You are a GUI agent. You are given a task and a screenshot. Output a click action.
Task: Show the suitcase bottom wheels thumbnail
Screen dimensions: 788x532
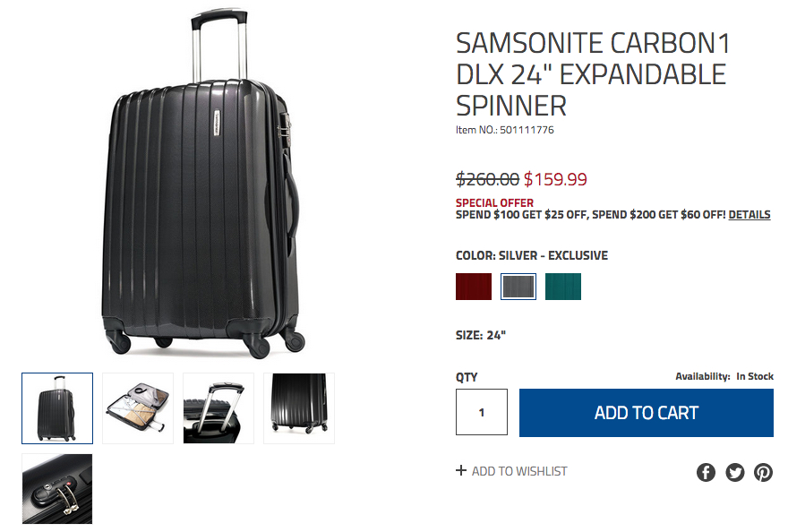[299, 408]
